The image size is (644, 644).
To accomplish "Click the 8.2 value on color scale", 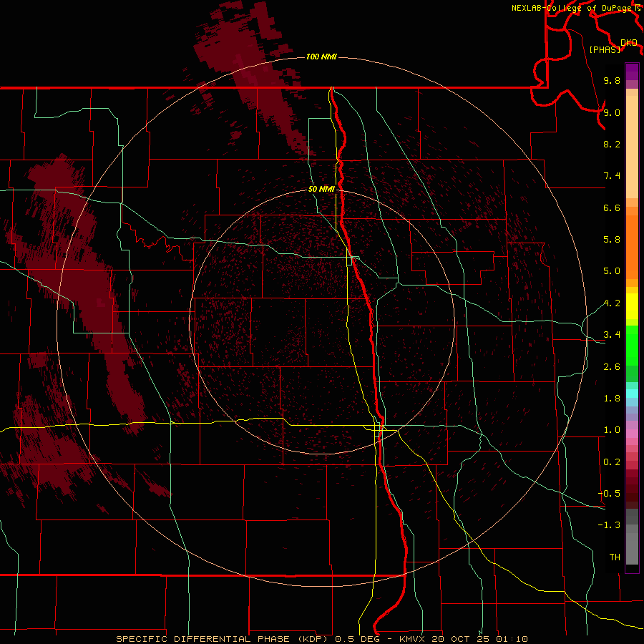I will click(612, 144).
